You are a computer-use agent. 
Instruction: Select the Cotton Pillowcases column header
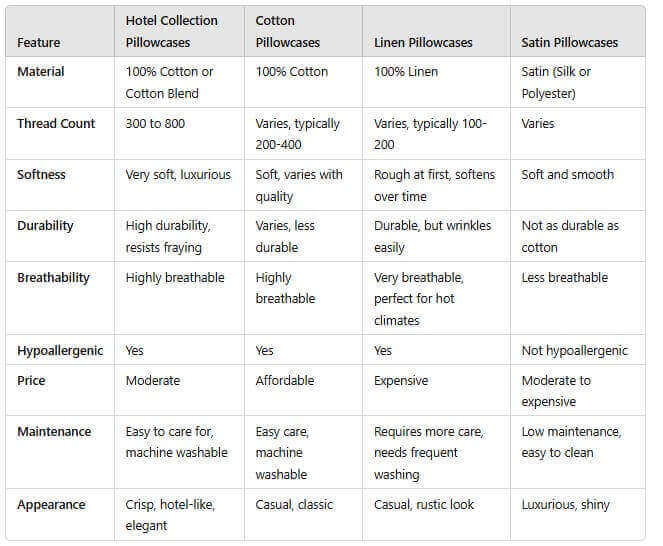coord(289,31)
